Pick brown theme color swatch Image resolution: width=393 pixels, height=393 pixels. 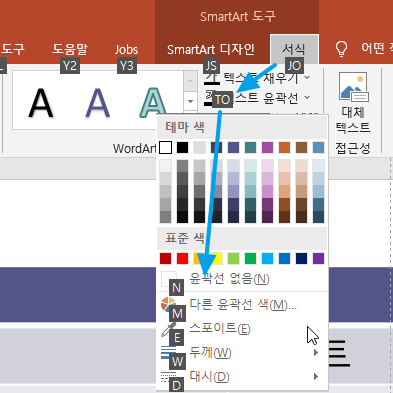(301, 147)
